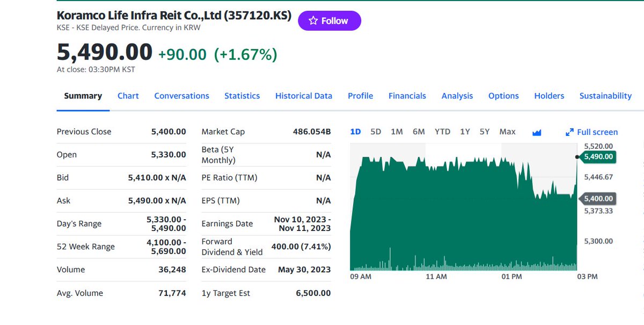This screenshot has width=644, height=325.
Task: Click the EPS (TTM) label
Action: [221, 201]
